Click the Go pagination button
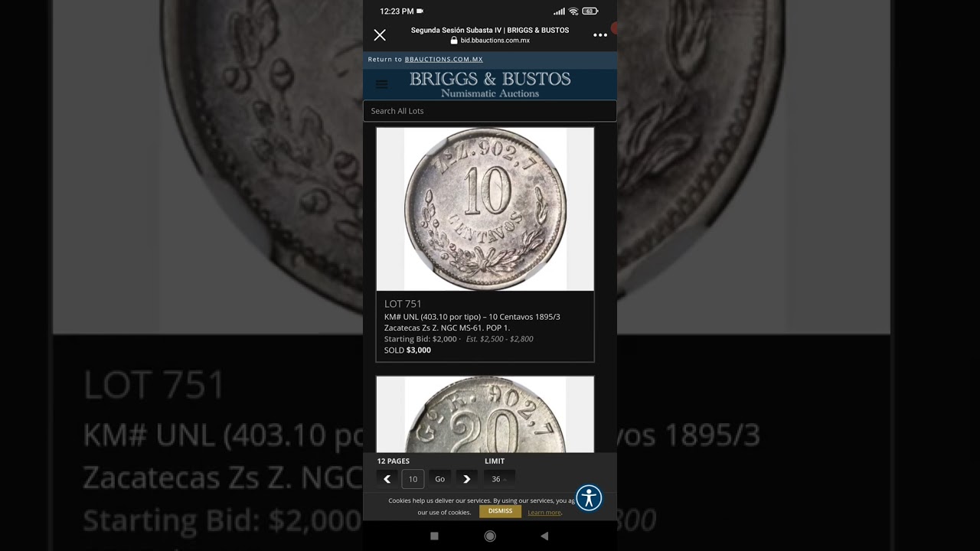Viewport: 980px width, 551px height. (x=439, y=479)
